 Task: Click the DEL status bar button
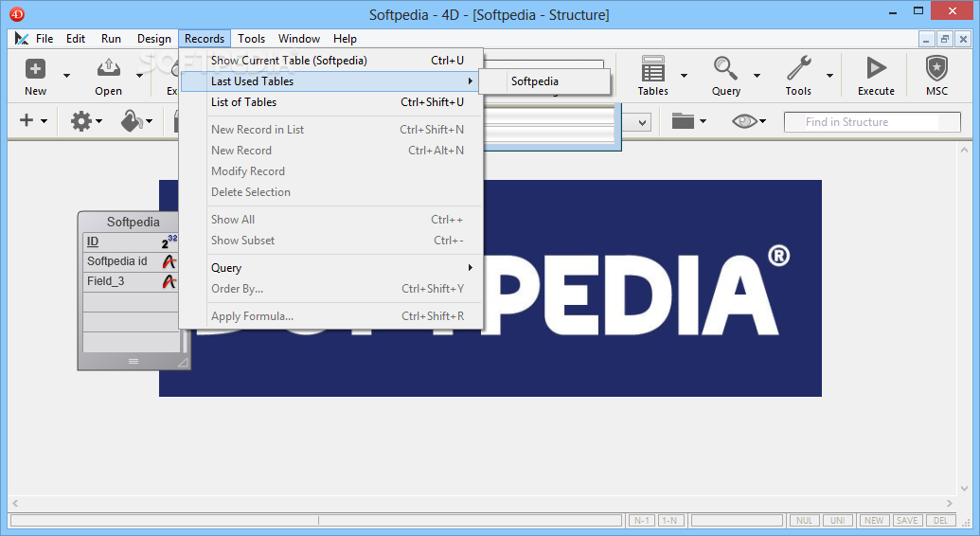pos(940,520)
